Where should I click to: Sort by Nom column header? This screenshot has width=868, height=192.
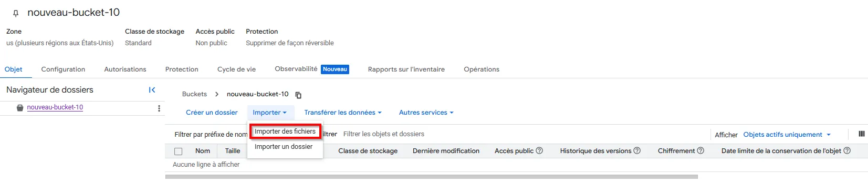click(203, 151)
